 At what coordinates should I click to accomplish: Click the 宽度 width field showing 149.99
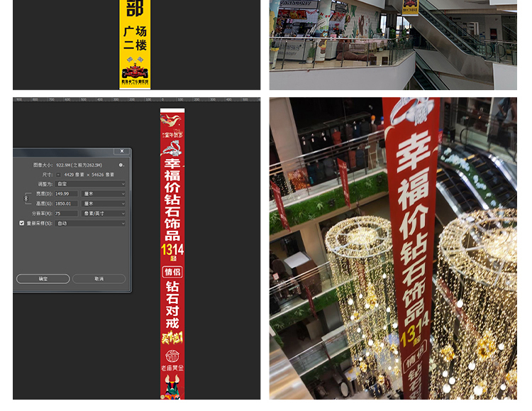[x=66, y=194]
